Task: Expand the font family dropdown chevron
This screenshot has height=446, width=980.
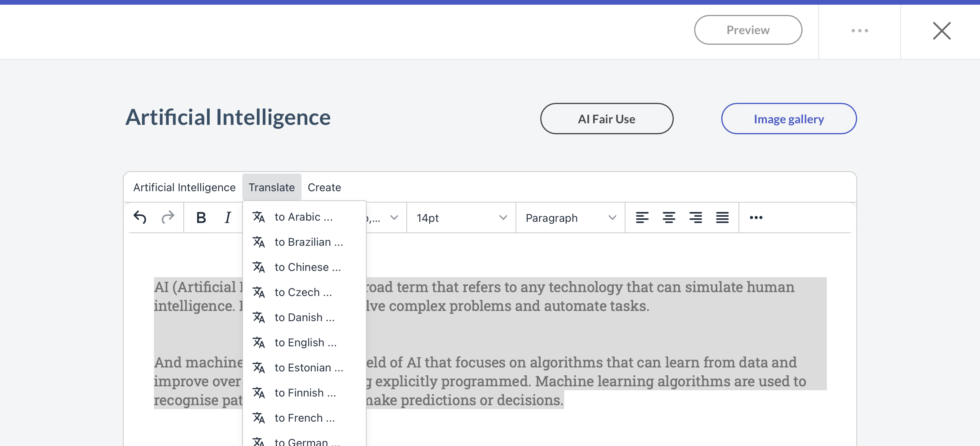Action: click(x=394, y=218)
